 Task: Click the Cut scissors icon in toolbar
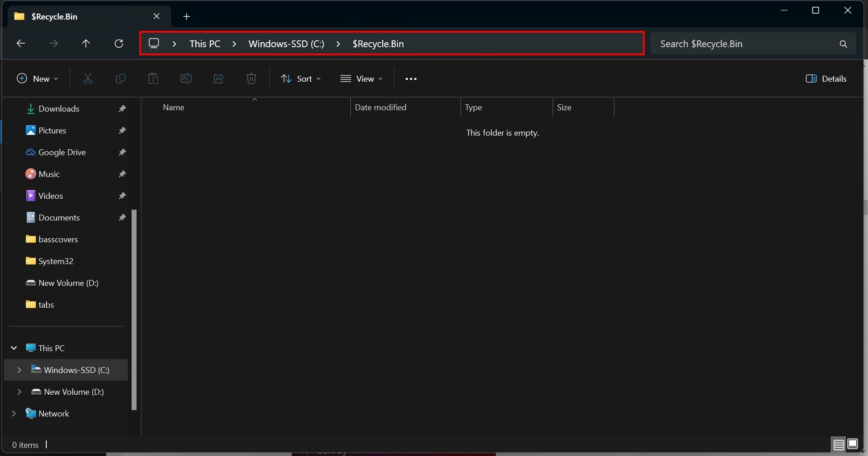coord(88,79)
